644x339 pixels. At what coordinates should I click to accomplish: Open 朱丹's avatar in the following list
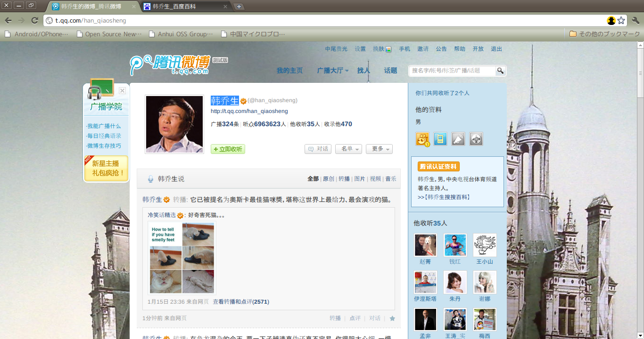coord(455,282)
